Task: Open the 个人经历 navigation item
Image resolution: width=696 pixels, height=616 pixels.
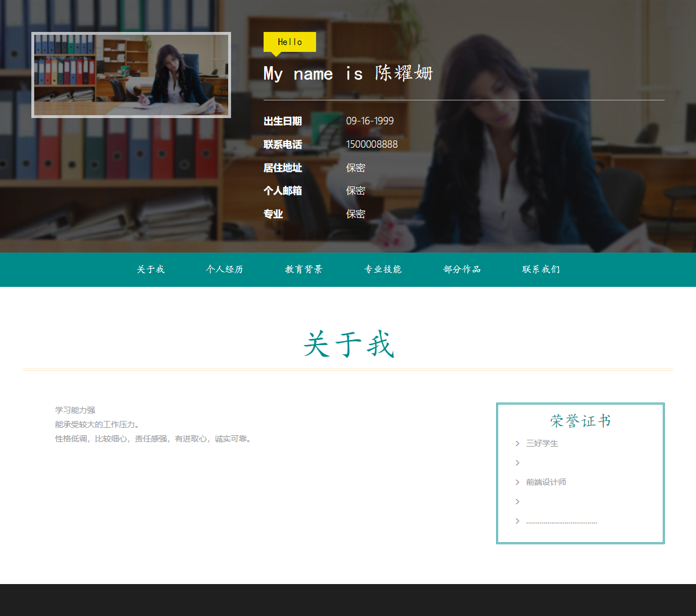Action: tap(225, 269)
